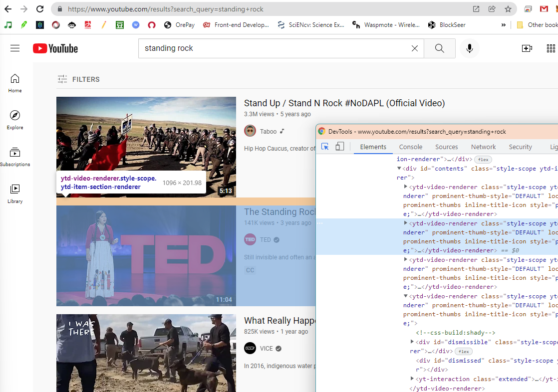
Task: Switch to the Network tab
Action: pyautogui.click(x=483, y=147)
